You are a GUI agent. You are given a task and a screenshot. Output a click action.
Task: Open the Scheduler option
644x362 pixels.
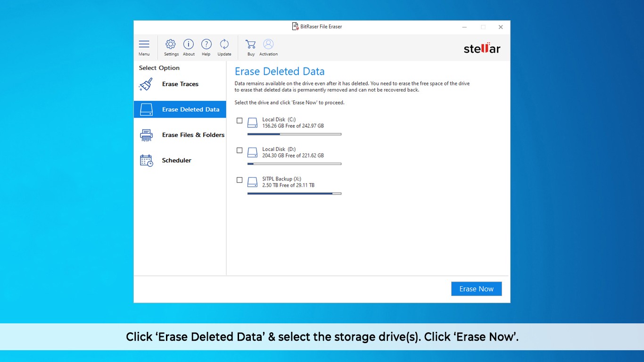pyautogui.click(x=180, y=160)
